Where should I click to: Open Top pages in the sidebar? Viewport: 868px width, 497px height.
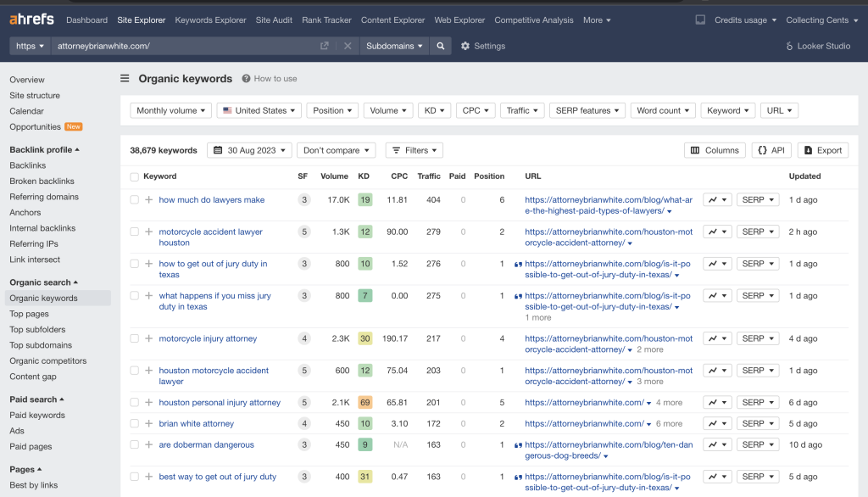(x=29, y=314)
